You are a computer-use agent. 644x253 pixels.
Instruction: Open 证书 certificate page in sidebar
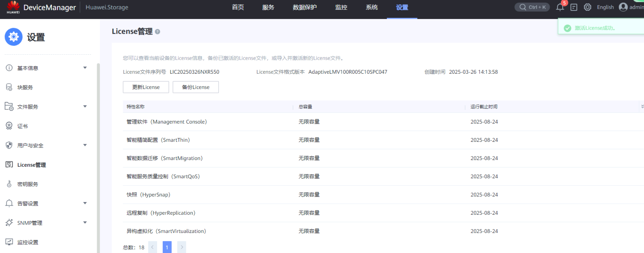click(x=22, y=126)
